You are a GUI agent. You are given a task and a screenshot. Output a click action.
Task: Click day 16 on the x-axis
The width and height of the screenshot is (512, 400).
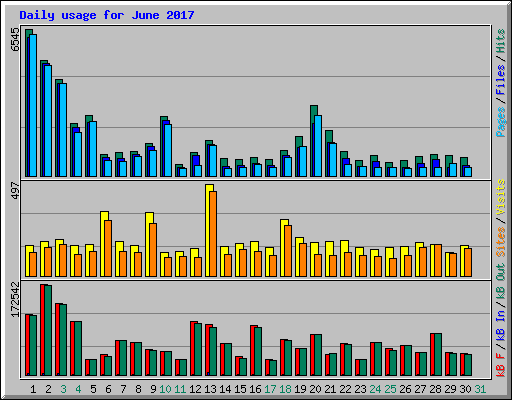255,389
